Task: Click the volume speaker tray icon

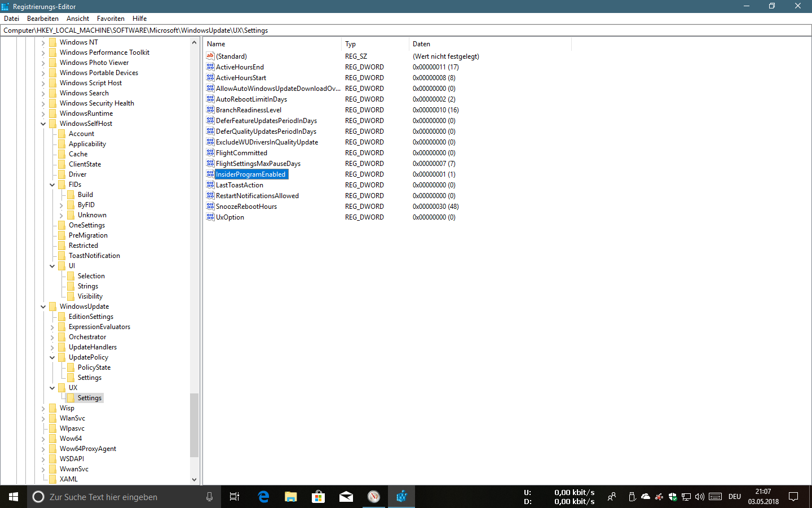Action: coord(700,497)
